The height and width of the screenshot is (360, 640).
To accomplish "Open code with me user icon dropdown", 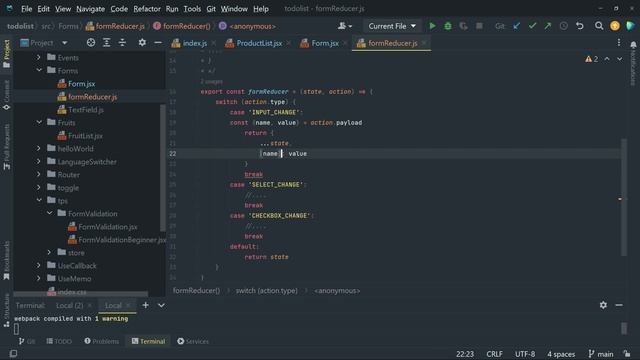I will click(345, 26).
